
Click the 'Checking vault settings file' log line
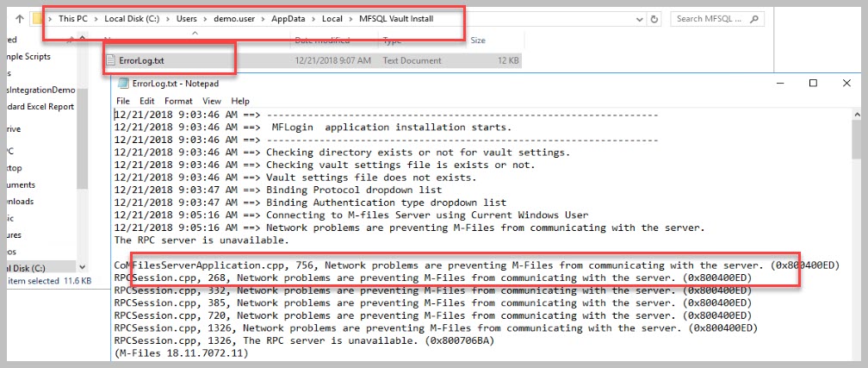(325, 165)
